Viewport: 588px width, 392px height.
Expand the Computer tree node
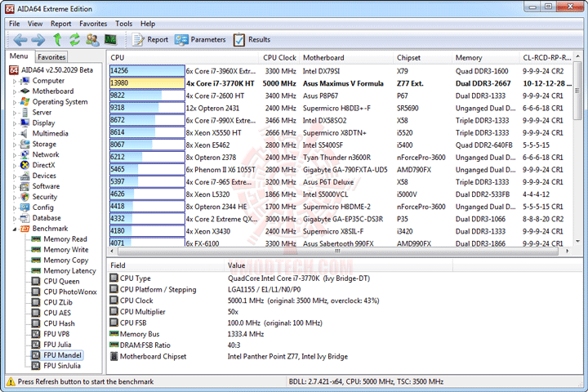click(15, 81)
